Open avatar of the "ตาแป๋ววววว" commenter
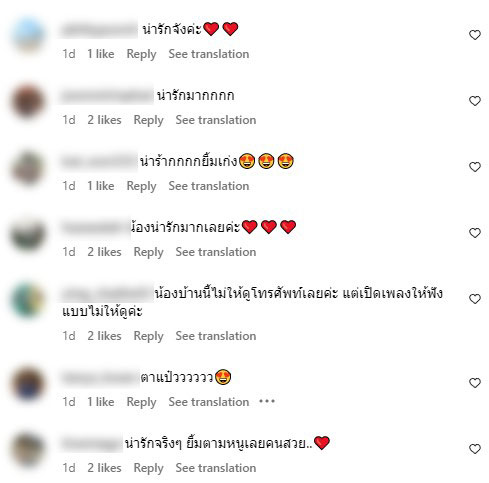Screen dimensions: 489x483 [28, 383]
